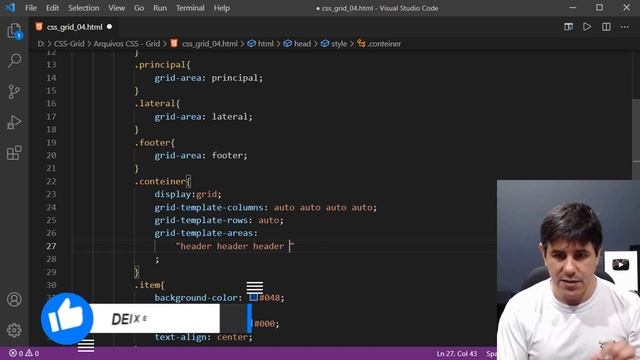The image size is (640, 360).
Task: Click grid-area: footer; line
Action: tap(200, 156)
